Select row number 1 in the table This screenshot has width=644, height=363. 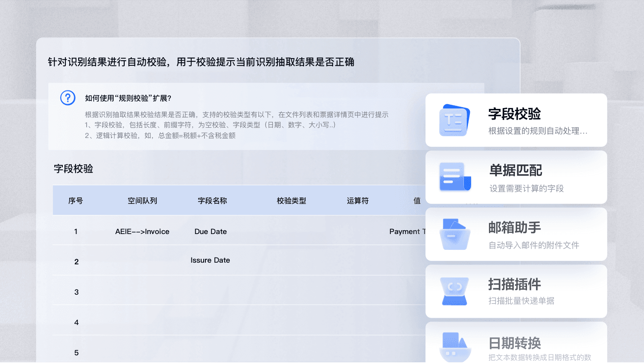pos(76,231)
